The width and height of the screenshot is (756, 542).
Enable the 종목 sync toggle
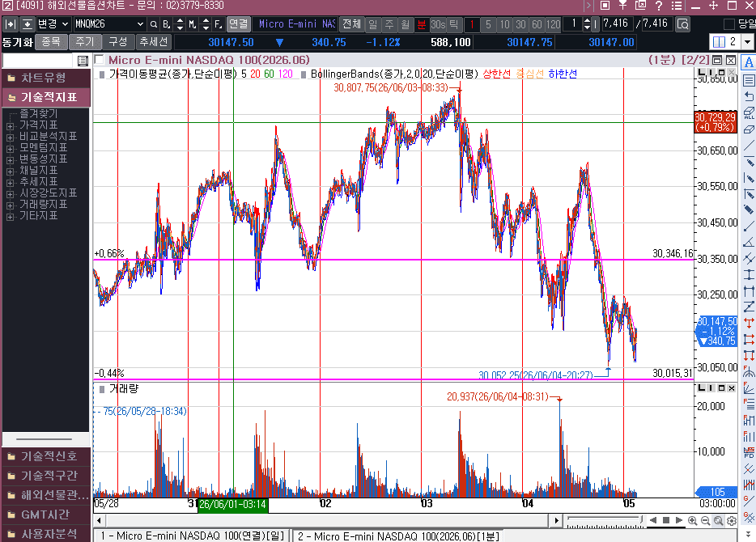pos(51,42)
